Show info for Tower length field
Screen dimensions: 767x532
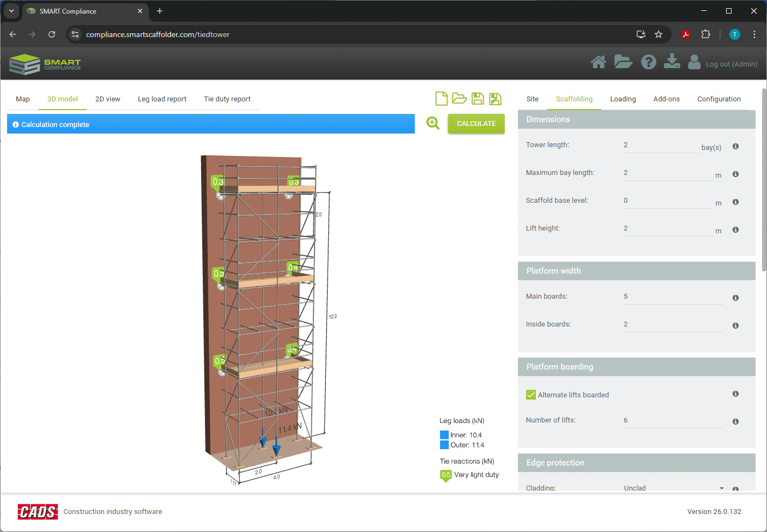tap(735, 147)
